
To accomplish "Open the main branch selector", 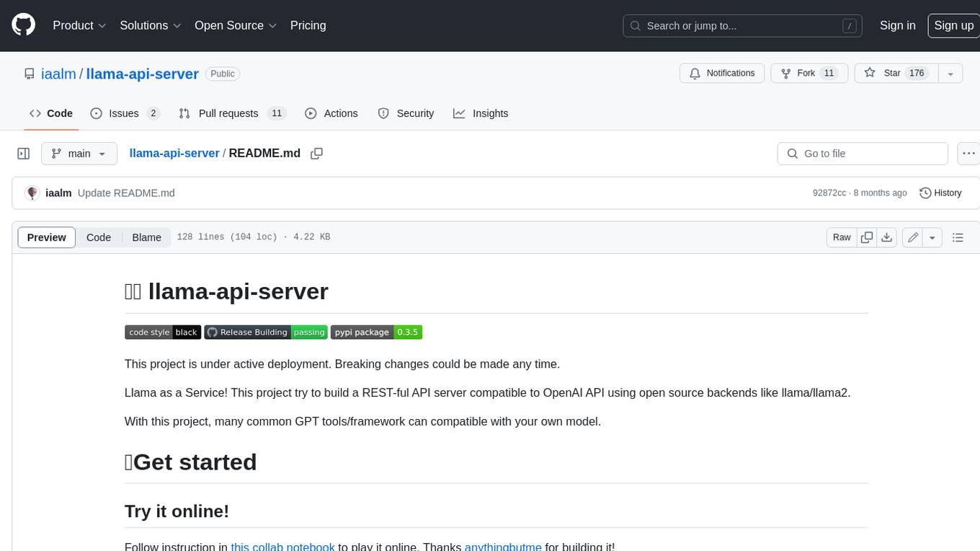I will [x=79, y=154].
